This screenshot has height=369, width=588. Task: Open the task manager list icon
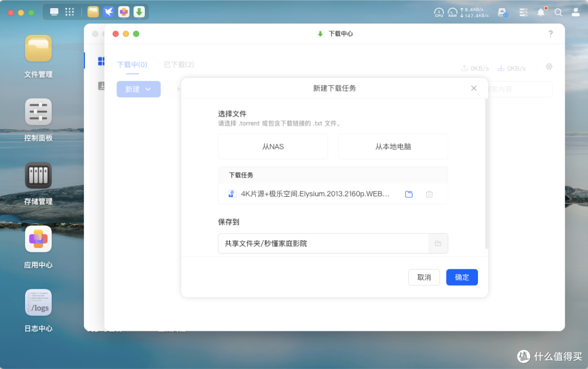(x=524, y=13)
